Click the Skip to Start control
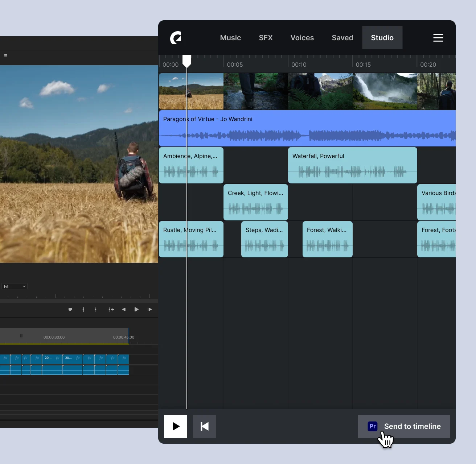 pyautogui.click(x=204, y=426)
